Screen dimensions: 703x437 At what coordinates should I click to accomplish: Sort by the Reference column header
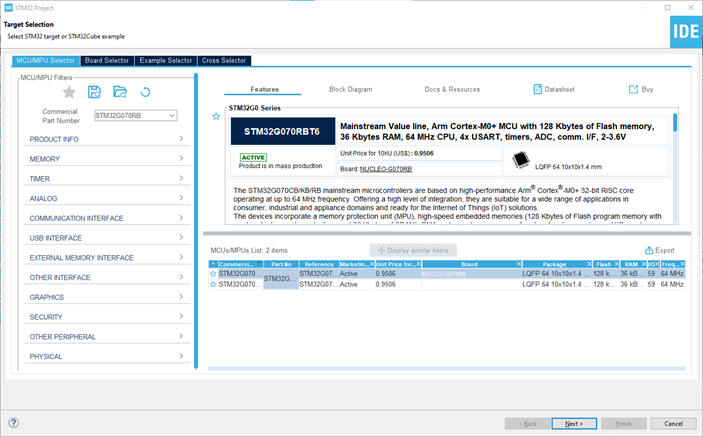click(x=319, y=264)
